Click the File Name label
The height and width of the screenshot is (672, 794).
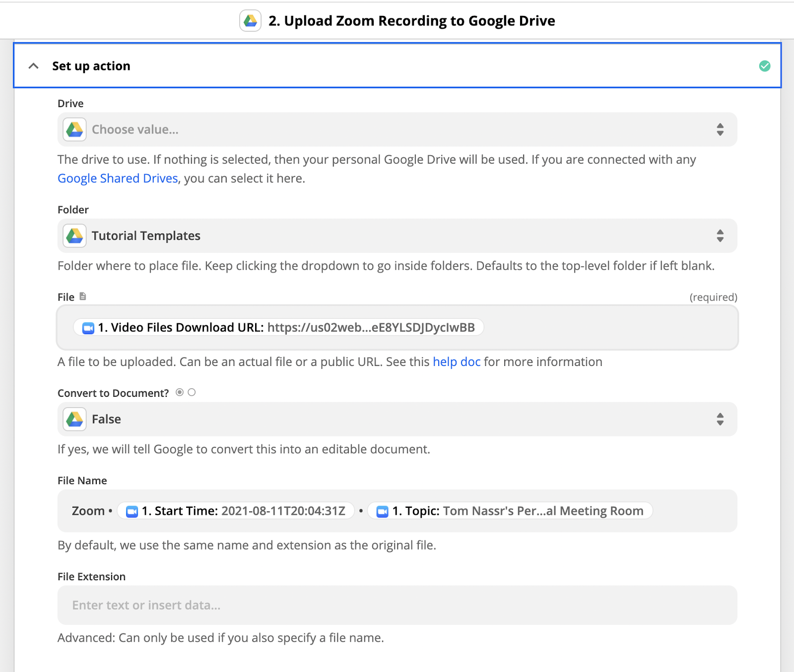[82, 481]
